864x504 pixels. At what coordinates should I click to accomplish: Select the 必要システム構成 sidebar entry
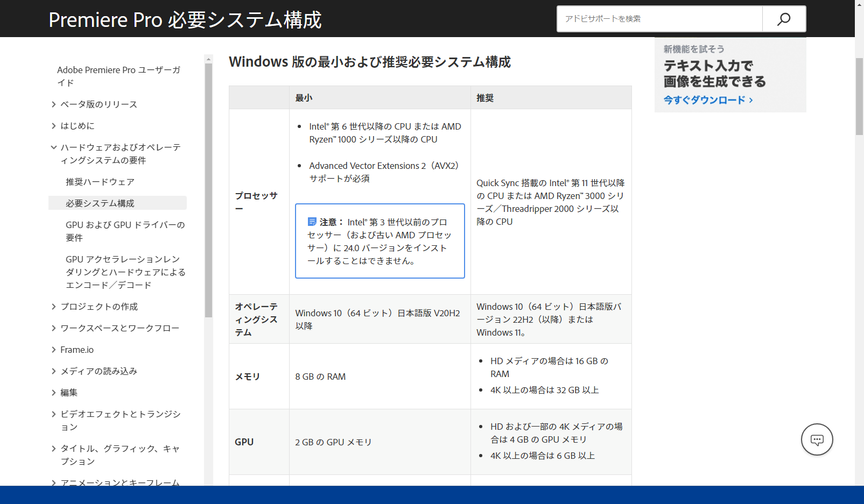(100, 203)
